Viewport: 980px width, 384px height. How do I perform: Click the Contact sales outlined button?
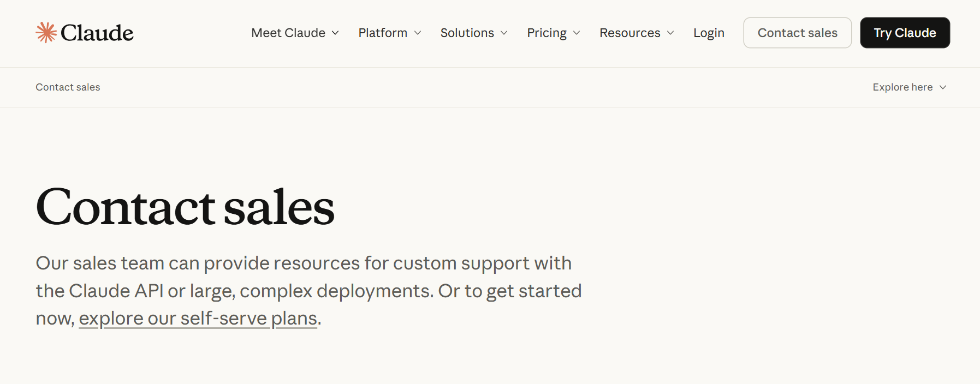click(x=798, y=33)
